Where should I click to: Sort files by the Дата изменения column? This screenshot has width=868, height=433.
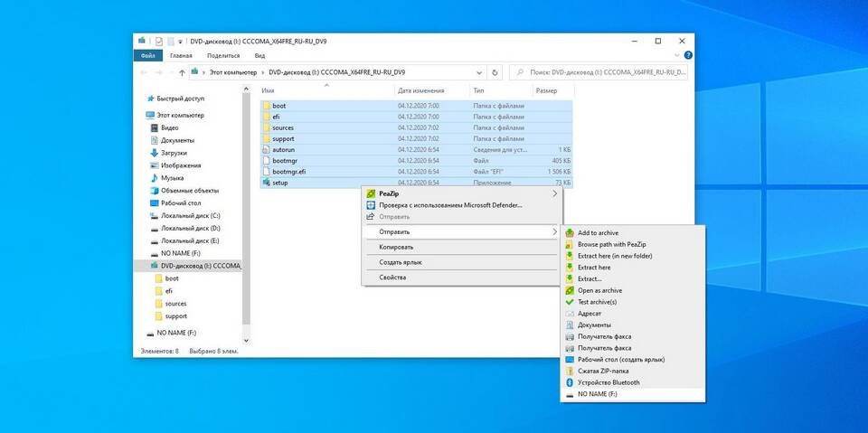click(420, 90)
